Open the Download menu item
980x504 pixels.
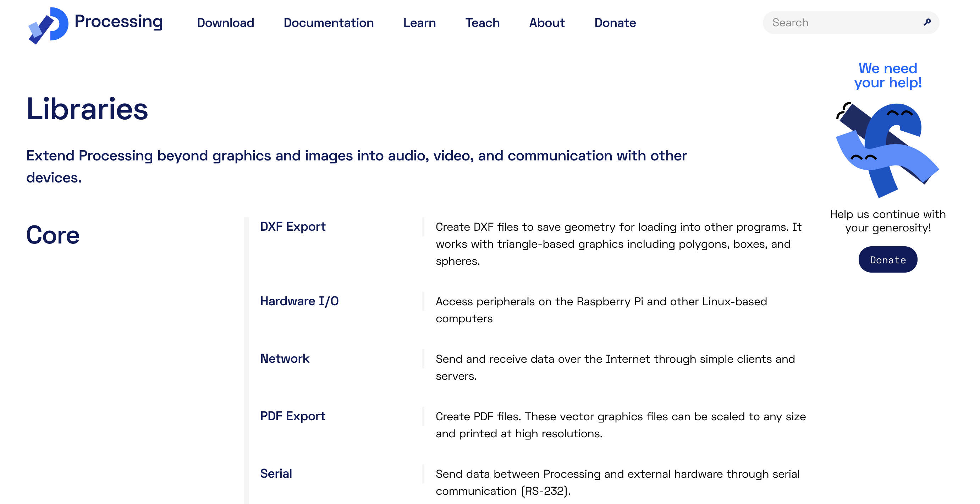(x=225, y=23)
